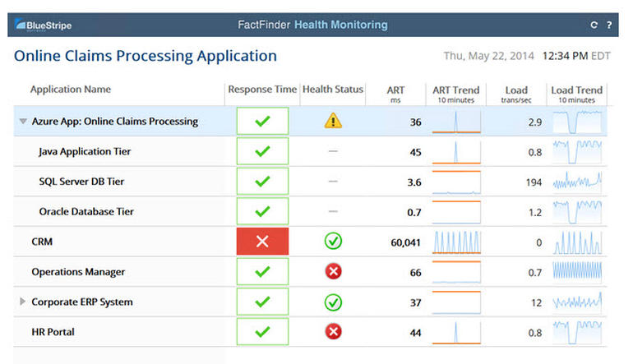
Task: Open load trend sparkline for Oracle Database Tier
Action: click(577, 212)
